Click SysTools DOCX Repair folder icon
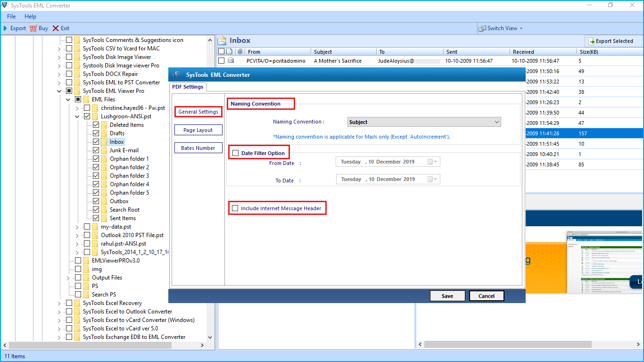 77,74
